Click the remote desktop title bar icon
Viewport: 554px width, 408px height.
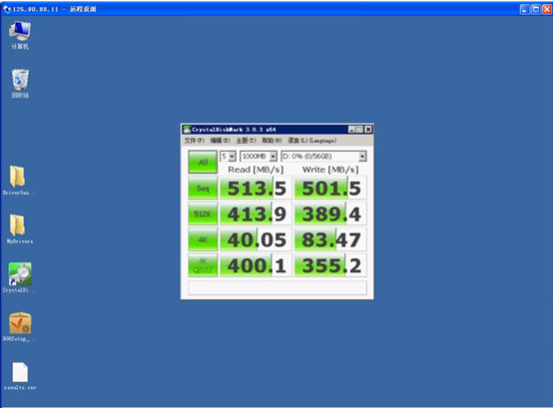pyautogui.click(x=7, y=9)
